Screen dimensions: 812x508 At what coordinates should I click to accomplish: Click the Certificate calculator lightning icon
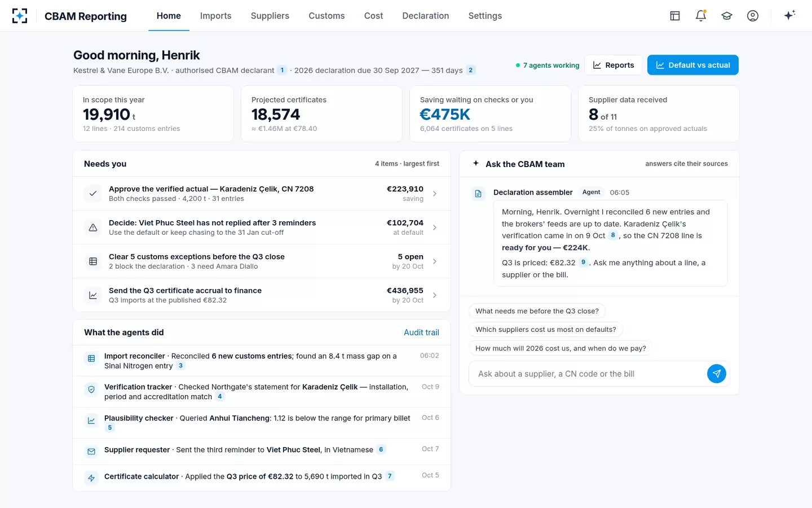click(x=91, y=478)
